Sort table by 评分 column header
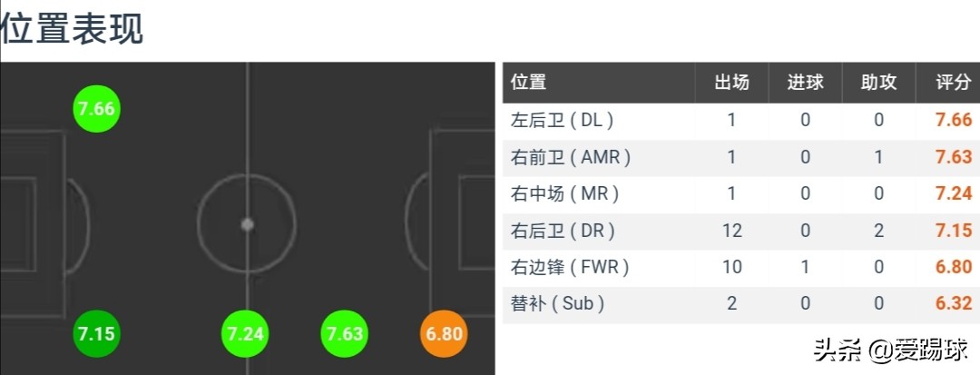This screenshot has height=375, width=980. [953, 83]
